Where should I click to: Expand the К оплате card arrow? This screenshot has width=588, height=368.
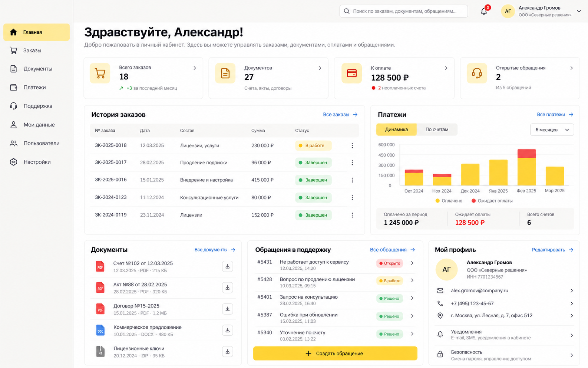[x=446, y=68]
